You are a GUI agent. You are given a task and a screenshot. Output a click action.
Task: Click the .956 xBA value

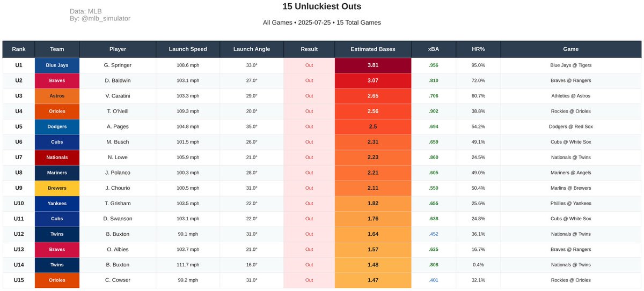(x=434, y=65)
